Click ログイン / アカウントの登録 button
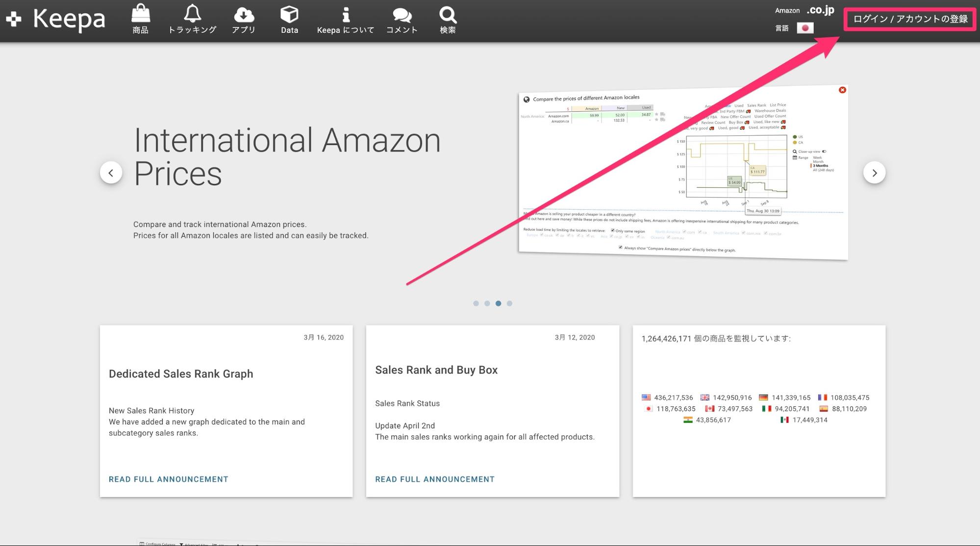Screen dimensions: 980x546 (x=910, y=19)
